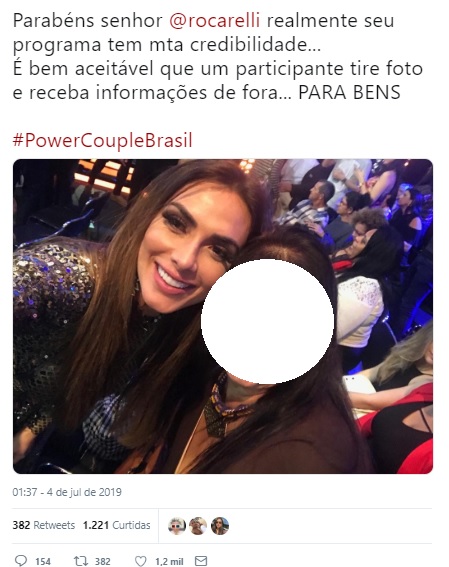
Task: Open the #PowerCoupleBrasil hashtag
Action: tap(102, 140)
